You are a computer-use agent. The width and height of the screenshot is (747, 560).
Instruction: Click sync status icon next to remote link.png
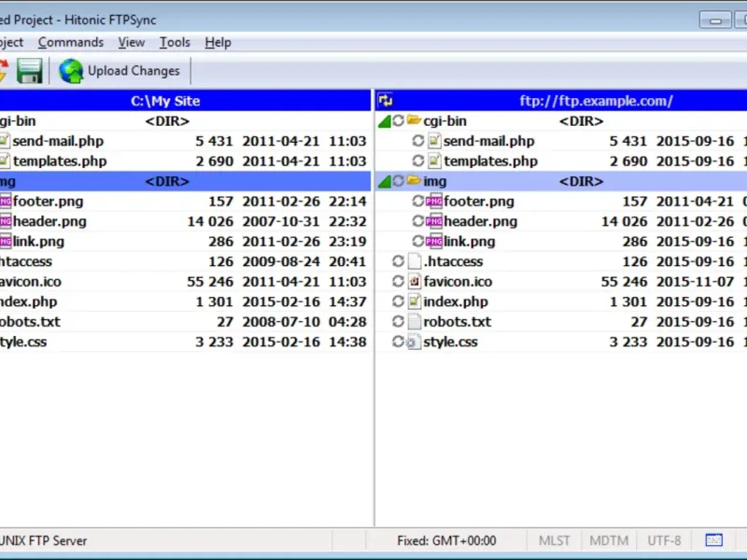(x=418, y=242)
